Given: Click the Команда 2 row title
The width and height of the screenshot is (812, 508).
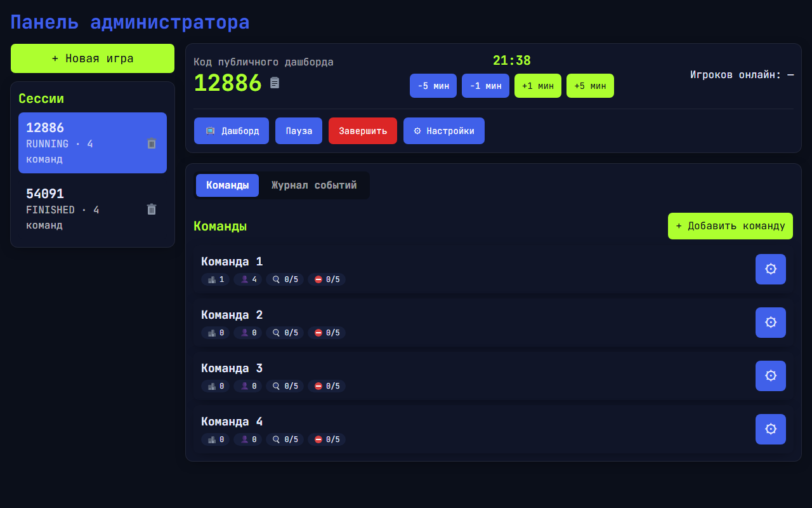Looking at the screenshot, I should click(232, 315).
